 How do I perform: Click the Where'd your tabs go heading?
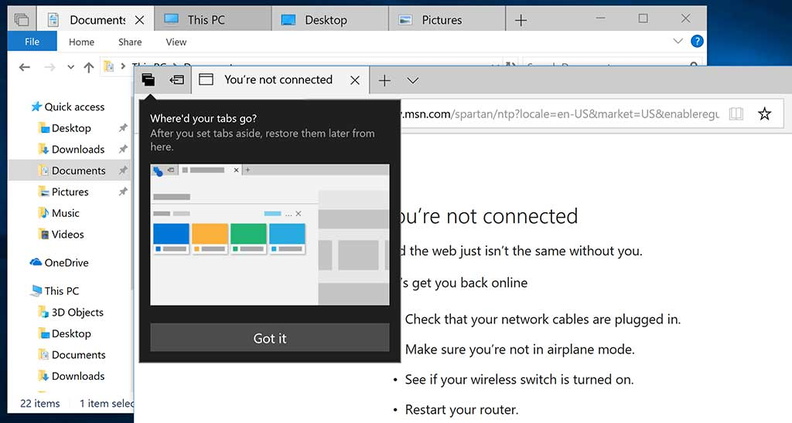(204, 119)
